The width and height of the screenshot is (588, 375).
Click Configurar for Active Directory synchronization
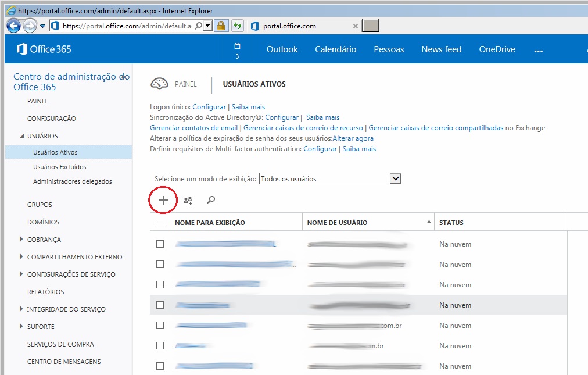(x=282, y=117)
